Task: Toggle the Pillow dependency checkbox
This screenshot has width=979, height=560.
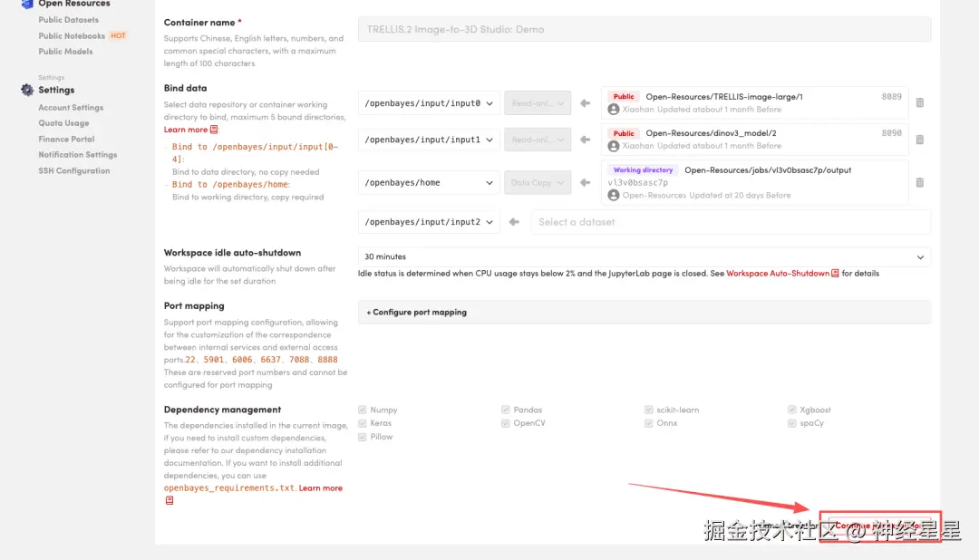Action: [x=362, y=437]
